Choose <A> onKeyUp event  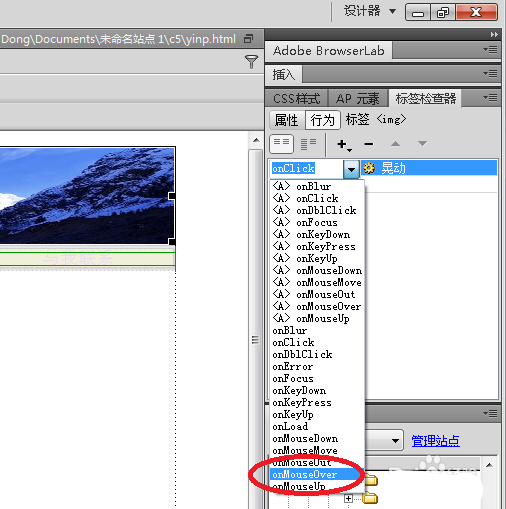point(317,258)
